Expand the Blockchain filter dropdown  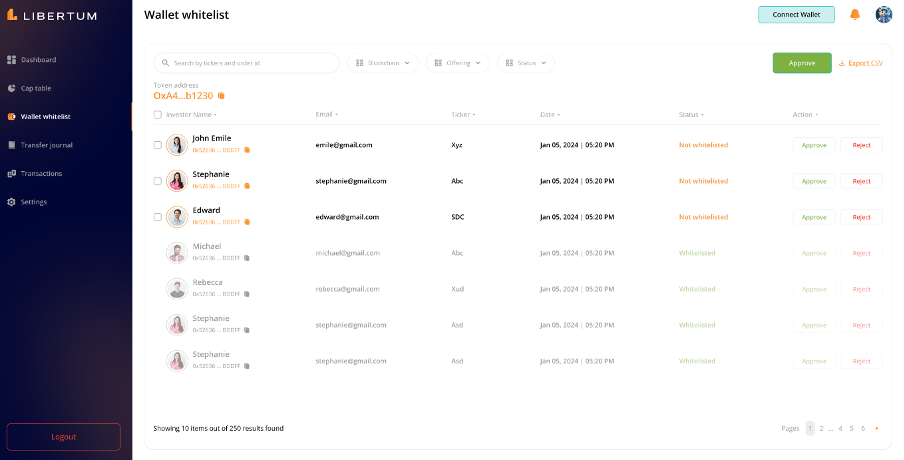383,63
